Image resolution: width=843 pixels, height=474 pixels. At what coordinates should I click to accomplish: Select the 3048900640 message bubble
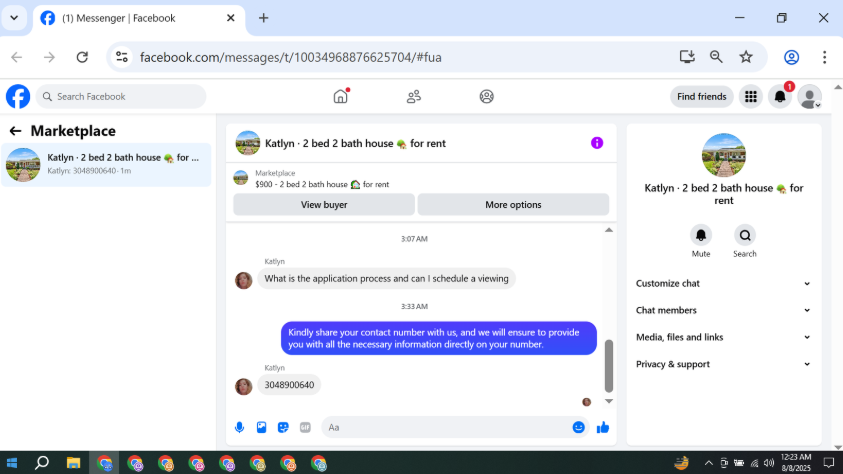289,385
